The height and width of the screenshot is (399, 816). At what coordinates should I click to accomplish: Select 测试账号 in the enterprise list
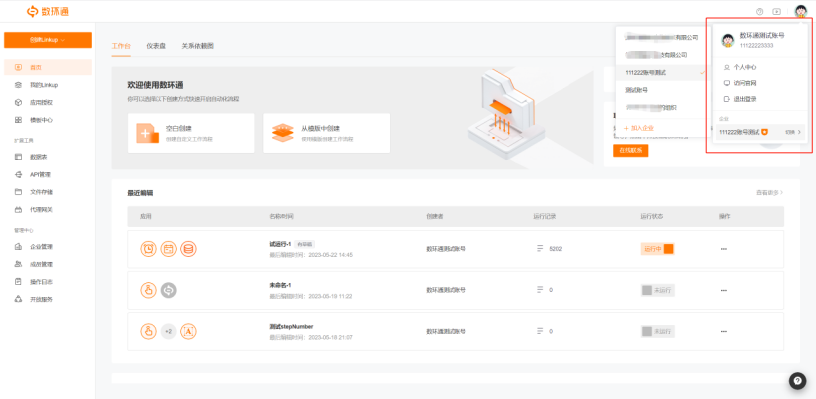[x=636, y=90]
